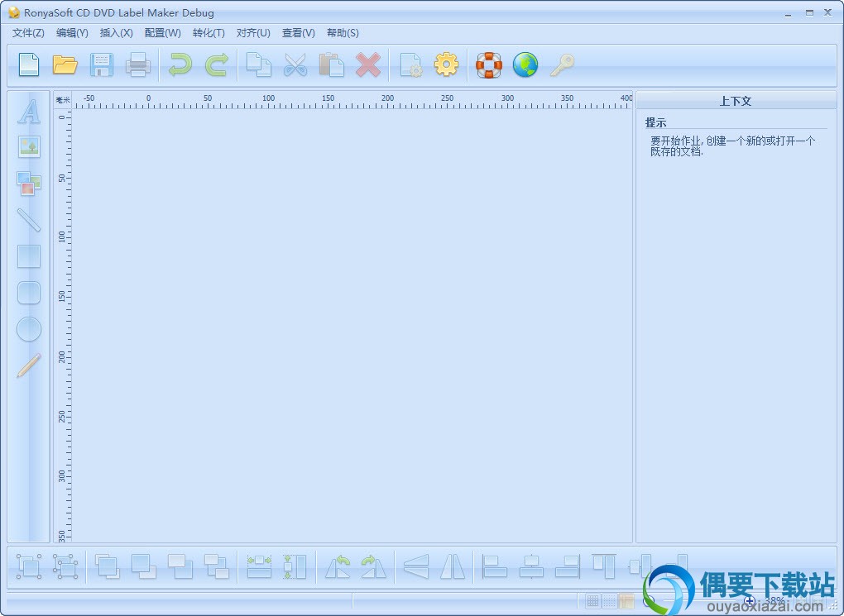
Task: Click the Flip vertically icon
Action: click(416, 566)
